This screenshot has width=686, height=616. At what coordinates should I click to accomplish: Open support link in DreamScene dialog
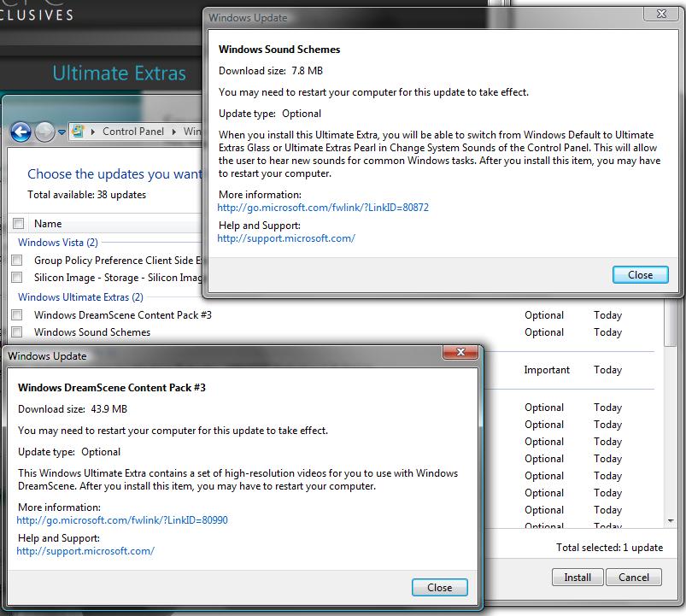[85, 551]
